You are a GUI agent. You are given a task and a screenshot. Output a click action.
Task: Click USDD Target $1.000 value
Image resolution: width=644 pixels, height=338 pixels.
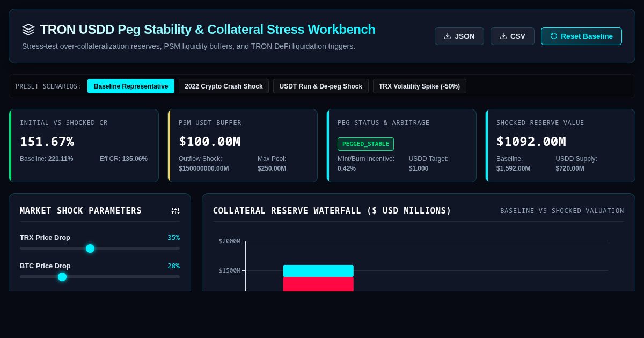pyautogui.click(x=419, y=168)
